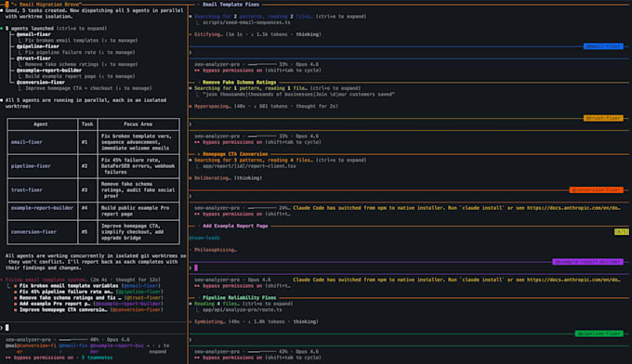Click 'Improve homepage CTA + checkout' subtask line
The width and height of the screenshot is (632, 364).
88,88
